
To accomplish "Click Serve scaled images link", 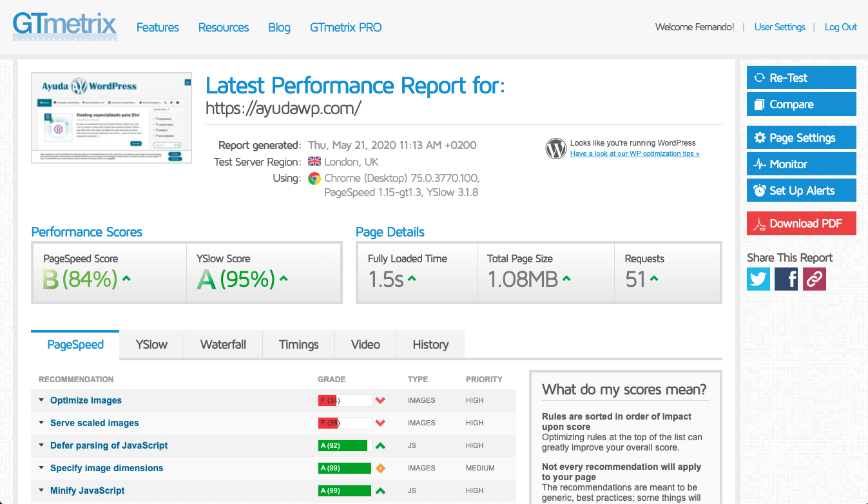I will click(95, 423).
